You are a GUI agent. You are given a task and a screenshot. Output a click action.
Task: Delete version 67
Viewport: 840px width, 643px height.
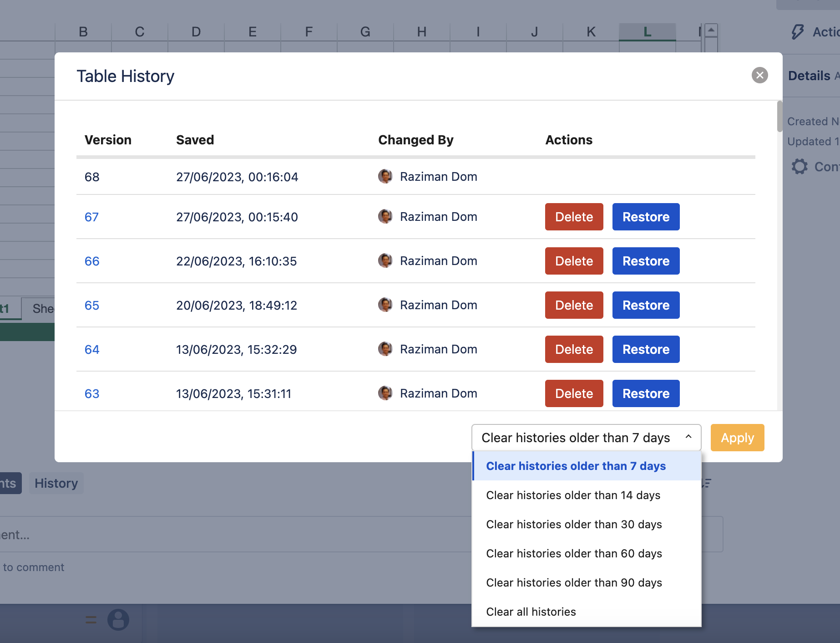(x=574, y=217)
